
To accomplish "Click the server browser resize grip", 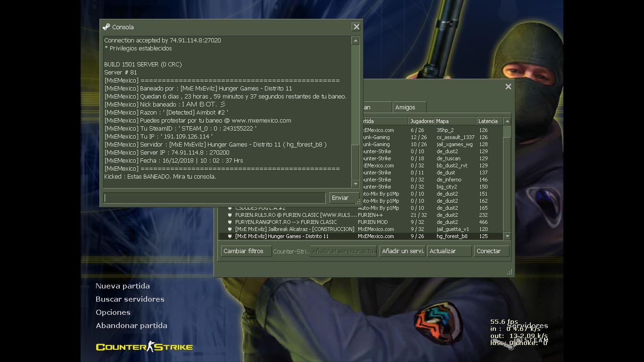I will click(510, 272).
